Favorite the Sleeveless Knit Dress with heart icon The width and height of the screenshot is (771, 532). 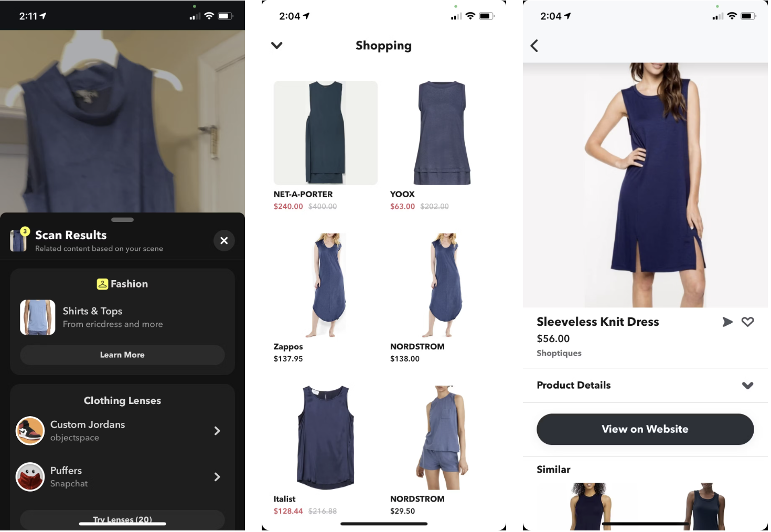(748, 322)
